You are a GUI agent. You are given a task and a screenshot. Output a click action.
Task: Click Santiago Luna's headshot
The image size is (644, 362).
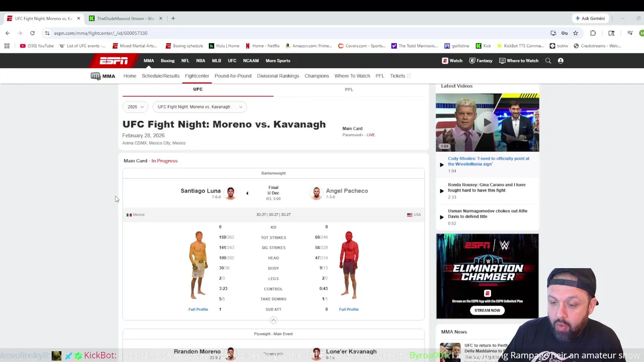[x=230, y=193]
